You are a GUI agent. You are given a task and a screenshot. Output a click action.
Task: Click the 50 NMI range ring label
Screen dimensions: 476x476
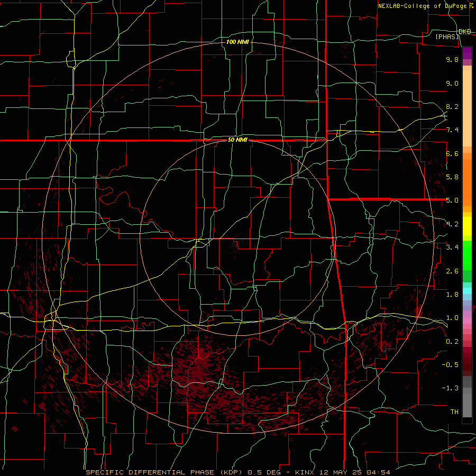237,140
